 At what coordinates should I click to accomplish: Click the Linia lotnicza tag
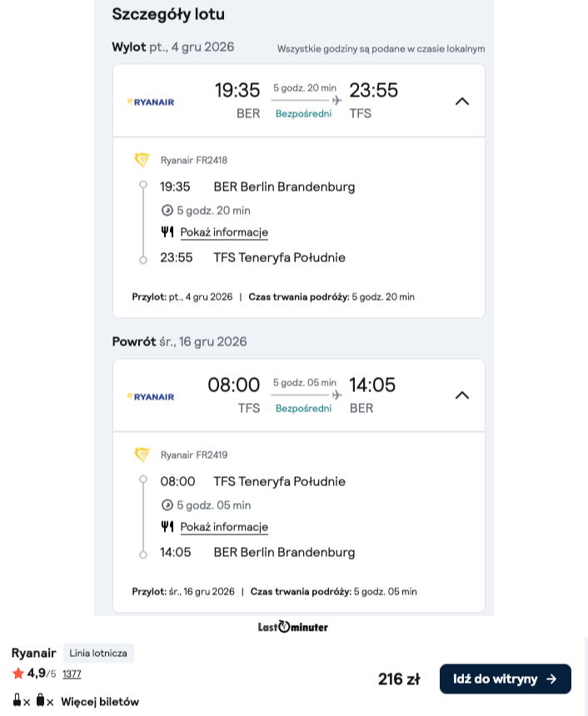click(x=98, y=653)
